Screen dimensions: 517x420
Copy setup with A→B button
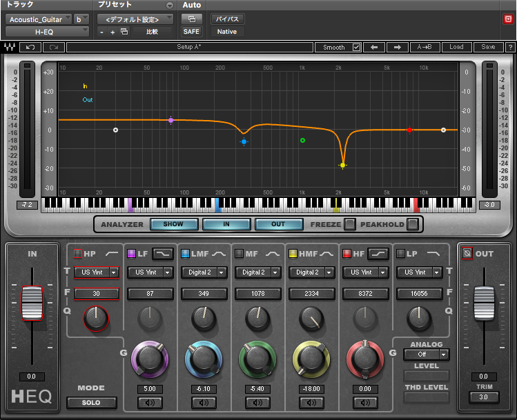point(425,47)
